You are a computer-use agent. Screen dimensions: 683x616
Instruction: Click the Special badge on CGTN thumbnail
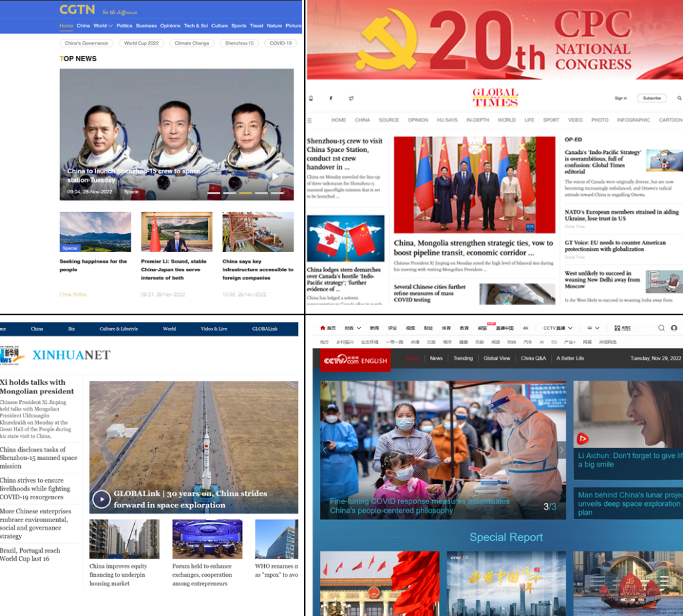[69, 248]
